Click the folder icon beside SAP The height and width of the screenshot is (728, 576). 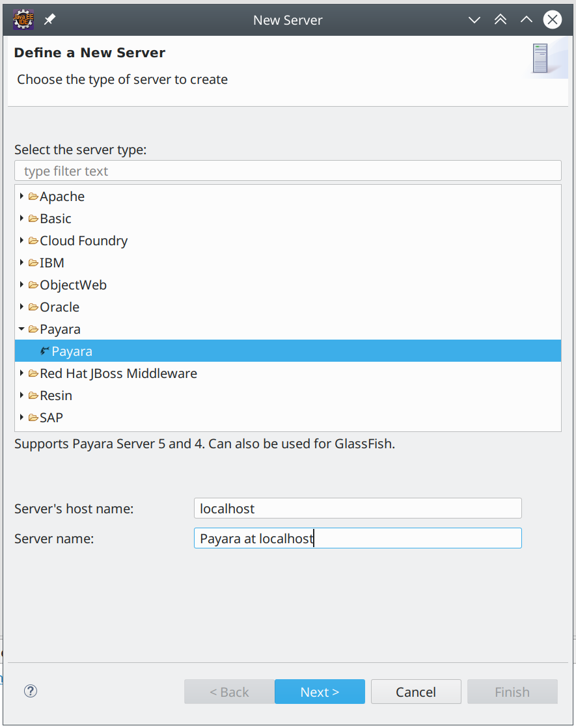(x=33, y=417)
